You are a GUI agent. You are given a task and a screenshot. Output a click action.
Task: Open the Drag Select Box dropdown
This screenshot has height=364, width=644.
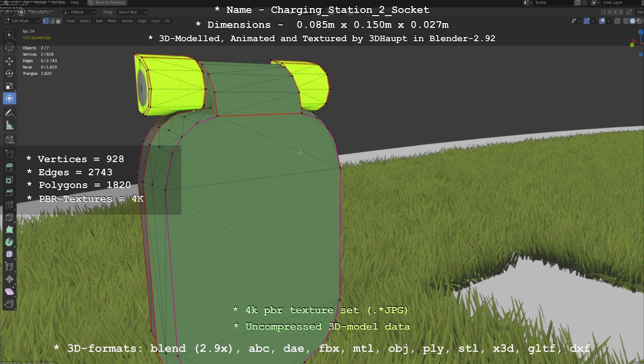(x=132, y=12)
